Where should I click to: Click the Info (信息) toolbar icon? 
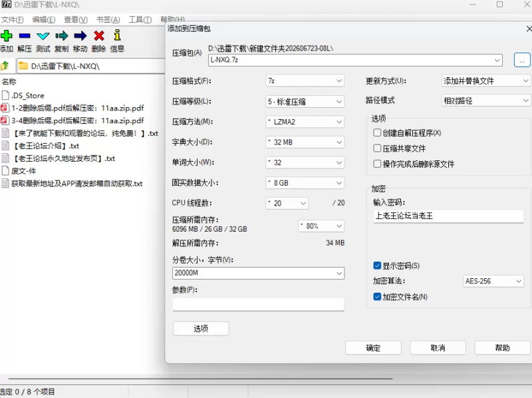point(118,35)
